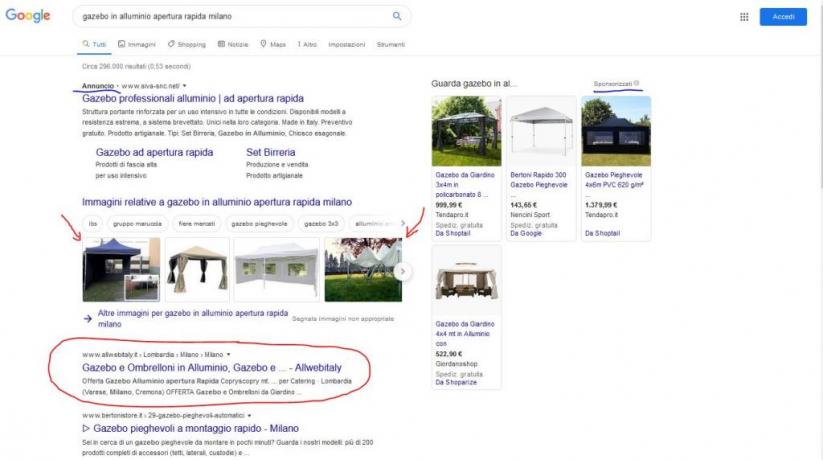Image resolution: width=823 pixels, height=460 pixels.
Task: Click the Google logo
Action: pyautogui.click(x=28, y=16)
